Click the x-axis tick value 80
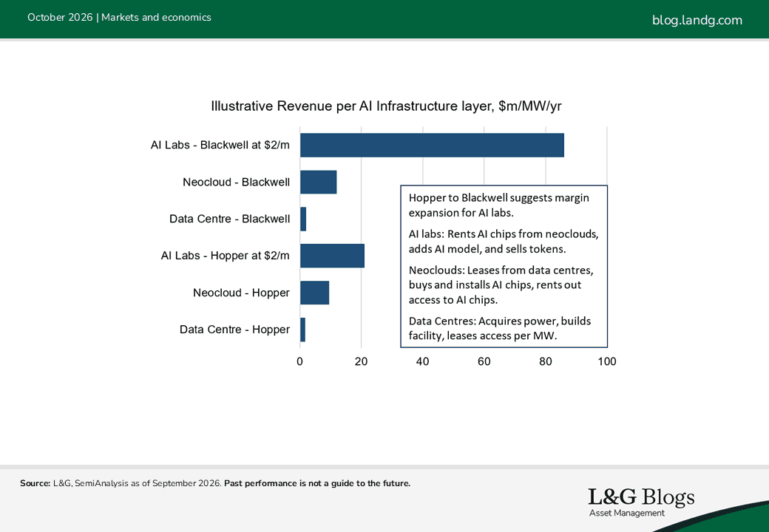769x532 pixels. pos(546,361)
